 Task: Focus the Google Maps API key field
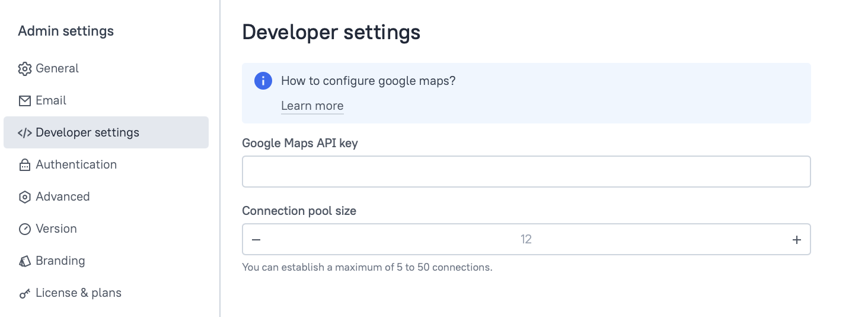(x=526, y=172)
